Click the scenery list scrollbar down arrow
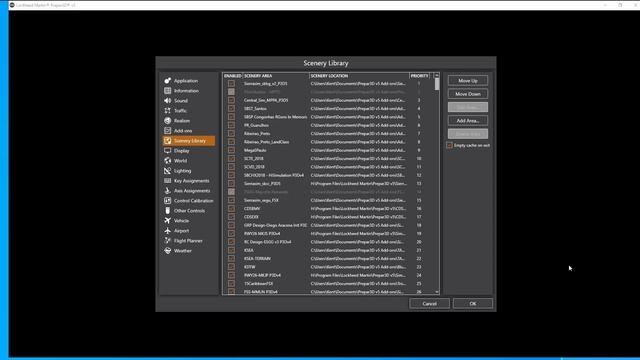This screenshot has width=640, height=360. [437, 292]
